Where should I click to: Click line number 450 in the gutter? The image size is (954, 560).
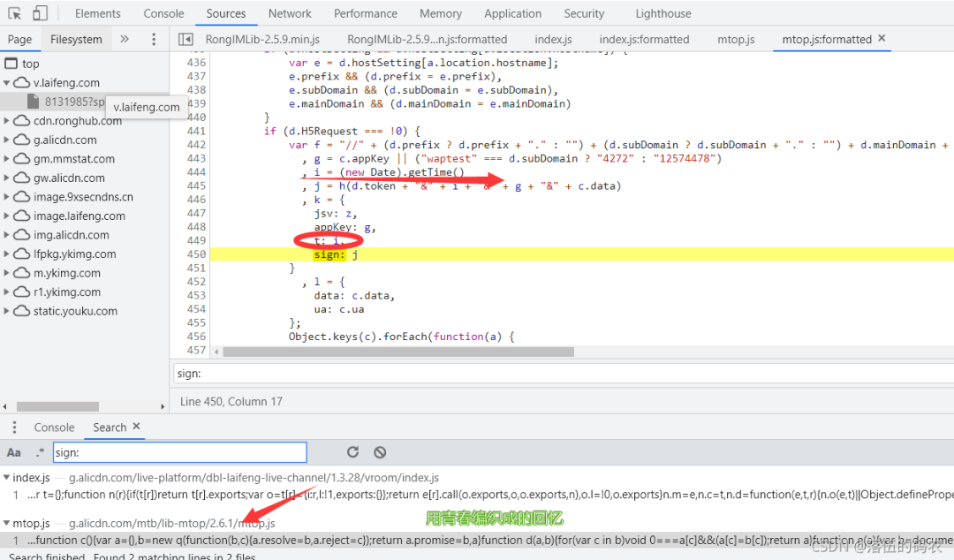pyautogui.click(x=196, y=254)
